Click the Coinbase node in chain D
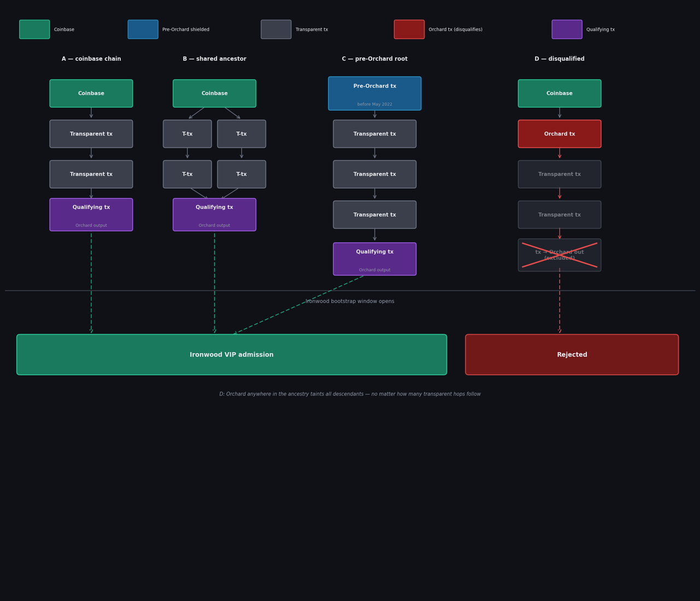 pos(559,94)
